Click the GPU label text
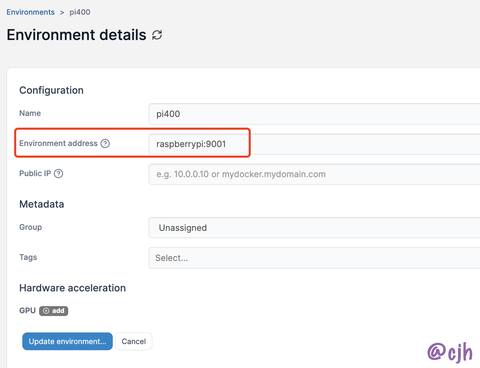The width and height of the screenshot is (480, 368). click(x=27, y=311)
